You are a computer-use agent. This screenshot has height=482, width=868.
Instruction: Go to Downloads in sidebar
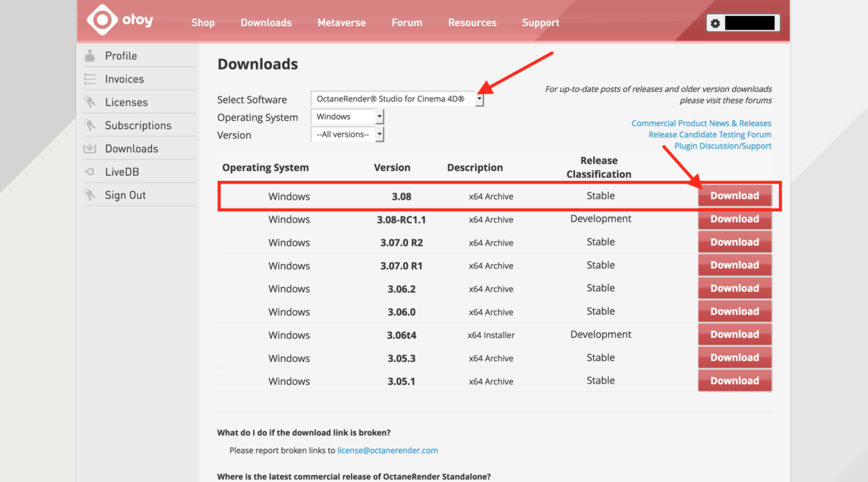(132, 148)
